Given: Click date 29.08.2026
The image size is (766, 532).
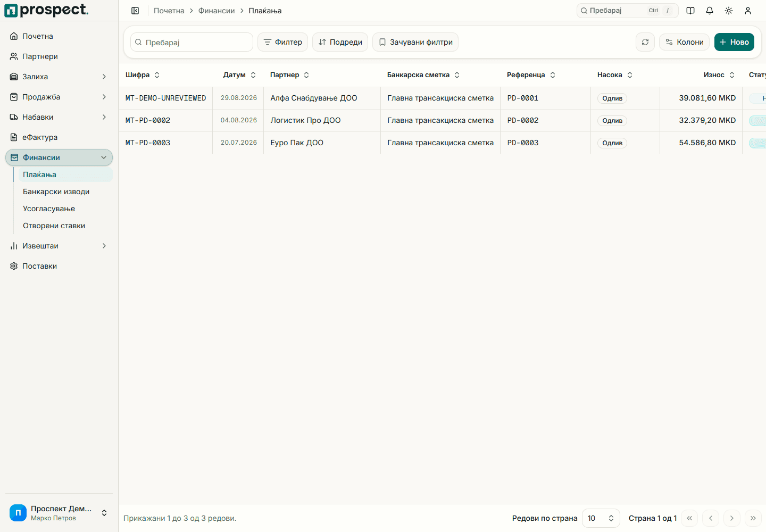Looking at the screenshot, I should (x=239, y=98).
